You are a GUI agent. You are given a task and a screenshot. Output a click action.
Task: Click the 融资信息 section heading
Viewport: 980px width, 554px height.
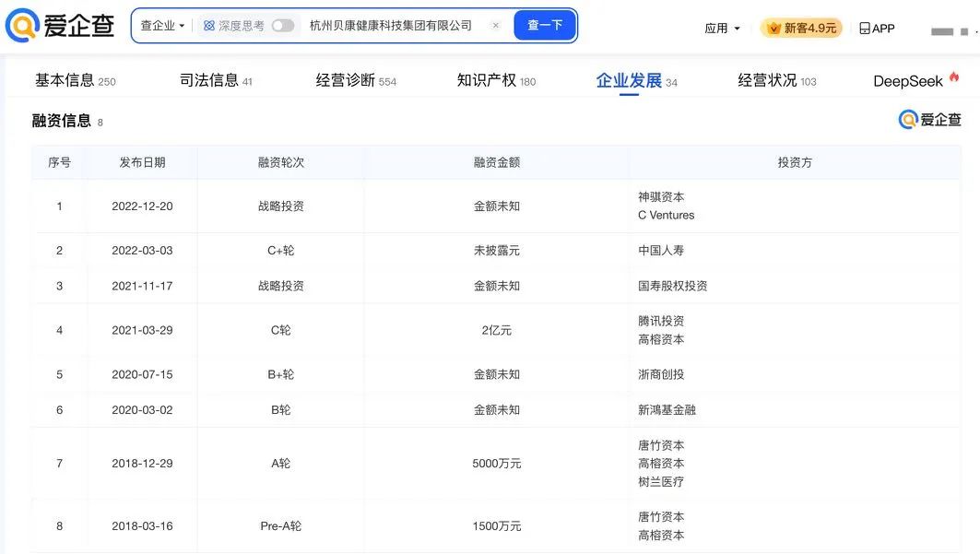tap(61, 121)
